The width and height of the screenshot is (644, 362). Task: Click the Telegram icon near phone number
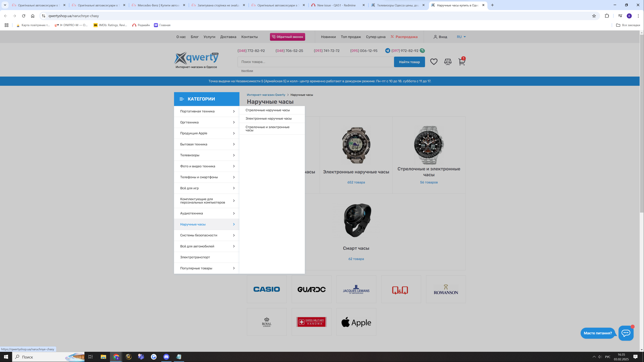pos(387,51)
